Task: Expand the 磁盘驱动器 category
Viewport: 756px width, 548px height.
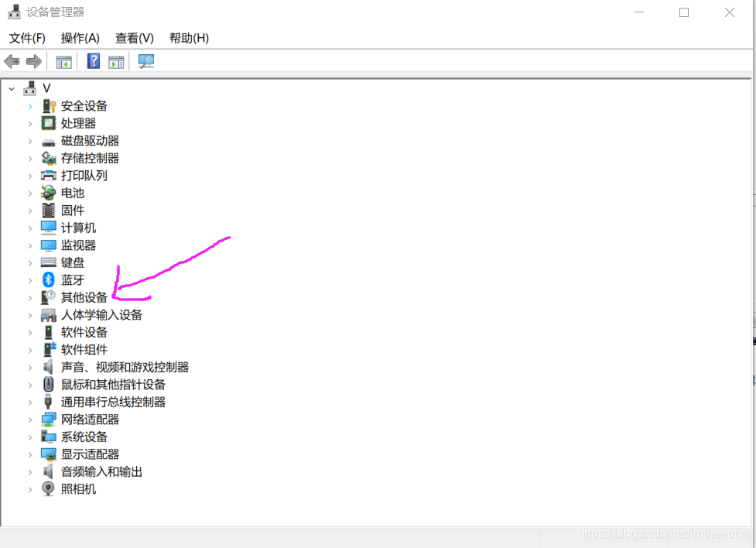Action: (30, 142)
